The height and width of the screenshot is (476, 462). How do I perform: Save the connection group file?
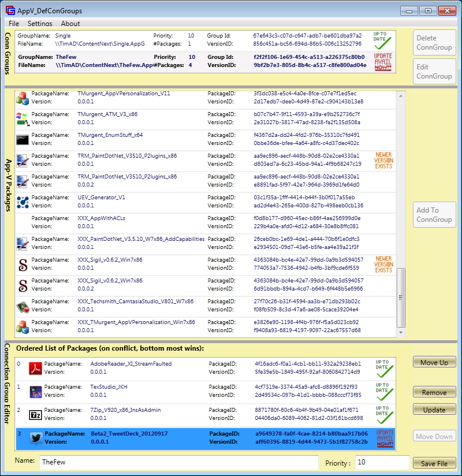tap(434, 463)
